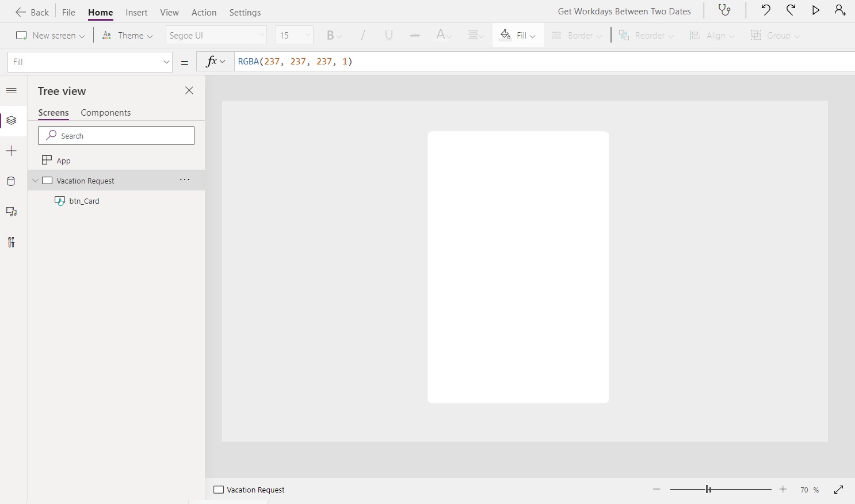Open the Data sources cylinder icon
855x504 pixels.
click(11, 181)
